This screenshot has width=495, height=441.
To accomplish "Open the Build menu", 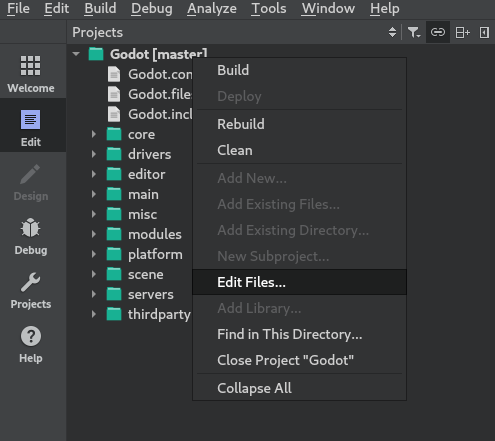I will tap(100, 8).
